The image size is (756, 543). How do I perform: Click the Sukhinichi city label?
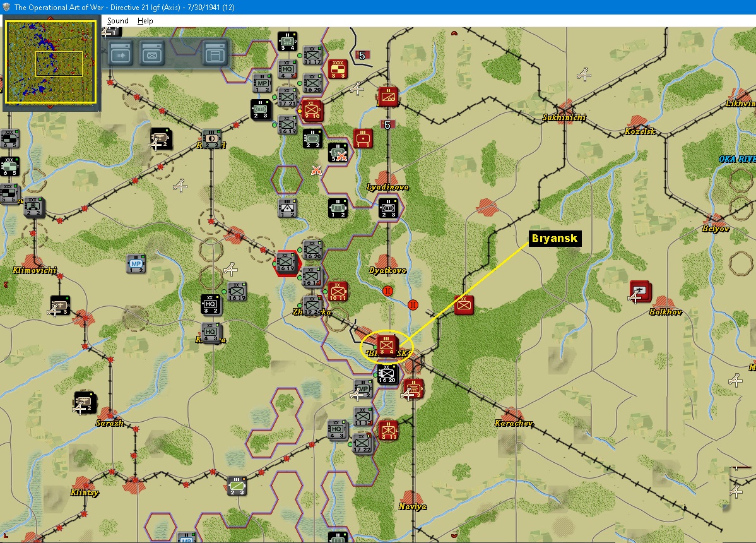[565, 117]
